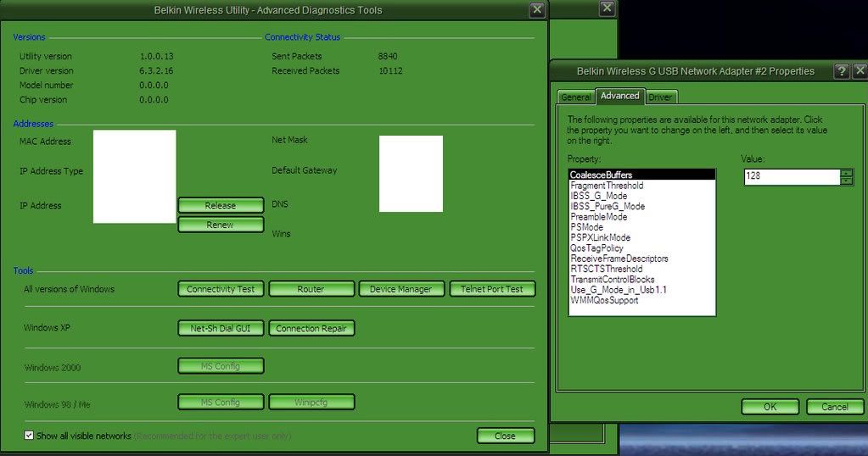
Task: Switch to the General tab
Action: click(x=576, y=97)
